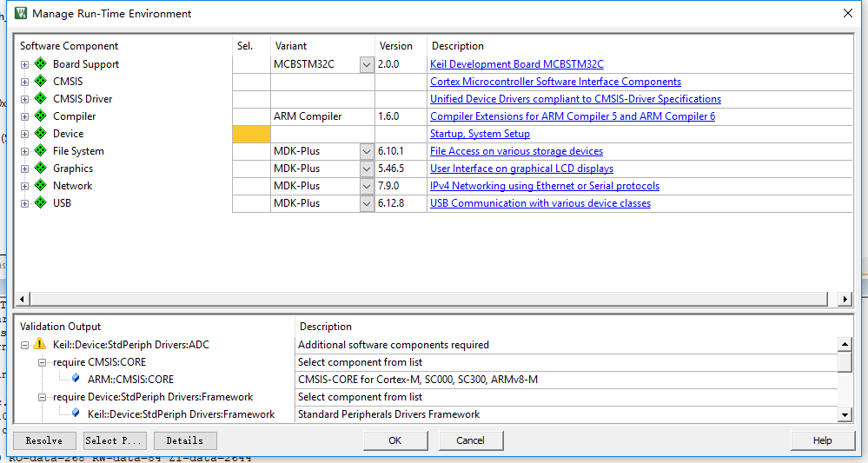Confirm with the OK button
Screen dimensions: 868x463
[395, 440]
